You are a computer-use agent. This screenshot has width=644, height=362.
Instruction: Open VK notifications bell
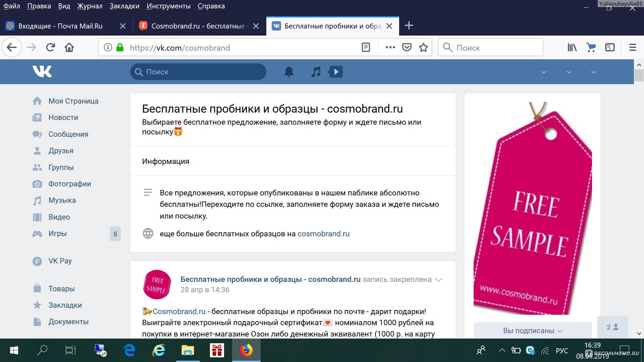pos(289,72)
